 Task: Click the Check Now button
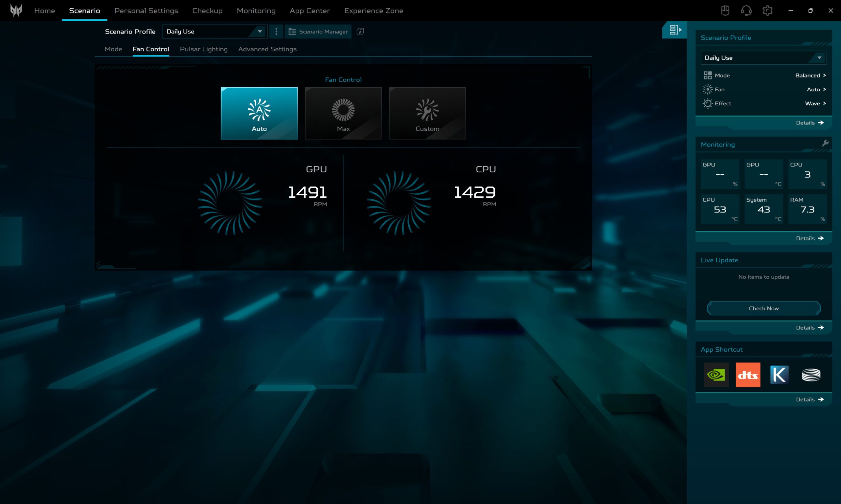point(763,308)
